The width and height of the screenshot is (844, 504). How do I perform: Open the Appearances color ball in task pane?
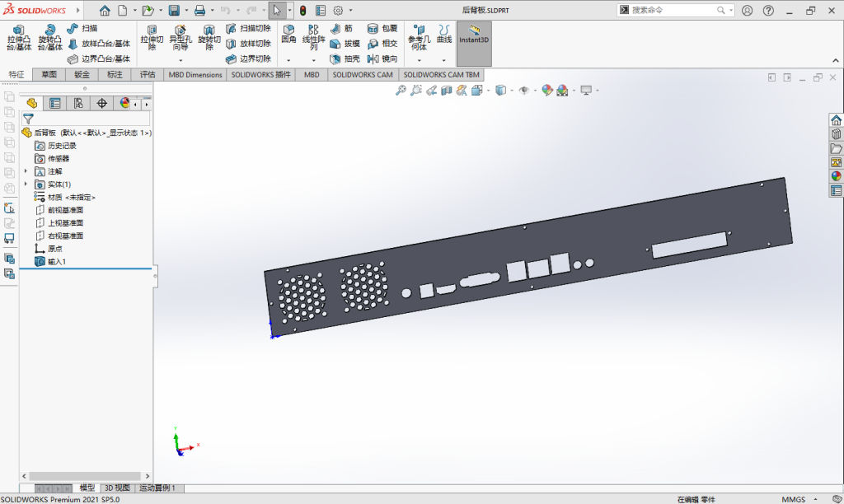[836, 175]
